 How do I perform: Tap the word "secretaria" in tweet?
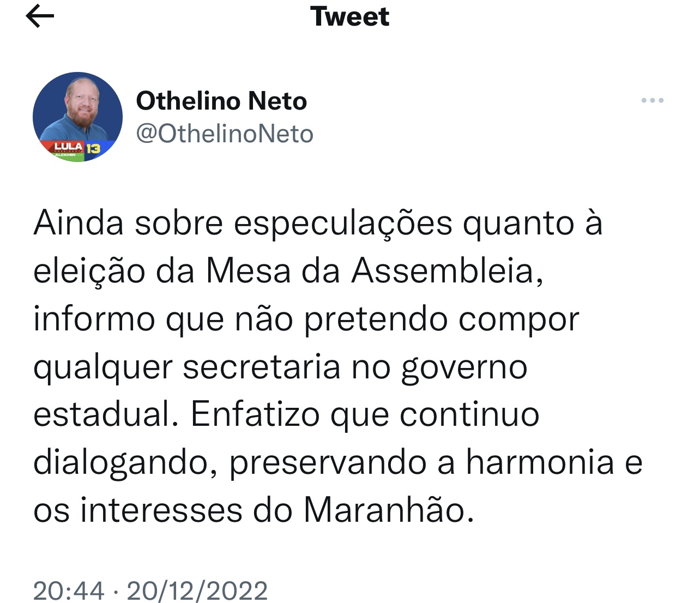[x=261, y=366]
